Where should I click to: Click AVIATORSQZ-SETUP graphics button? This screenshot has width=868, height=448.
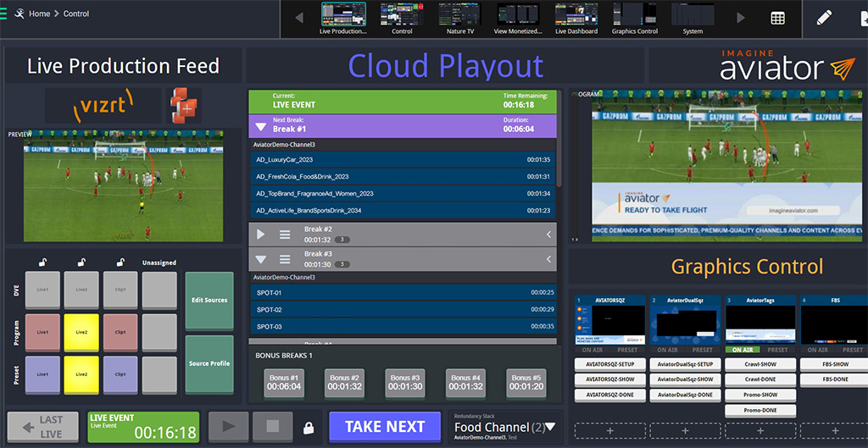pos(610,364)
